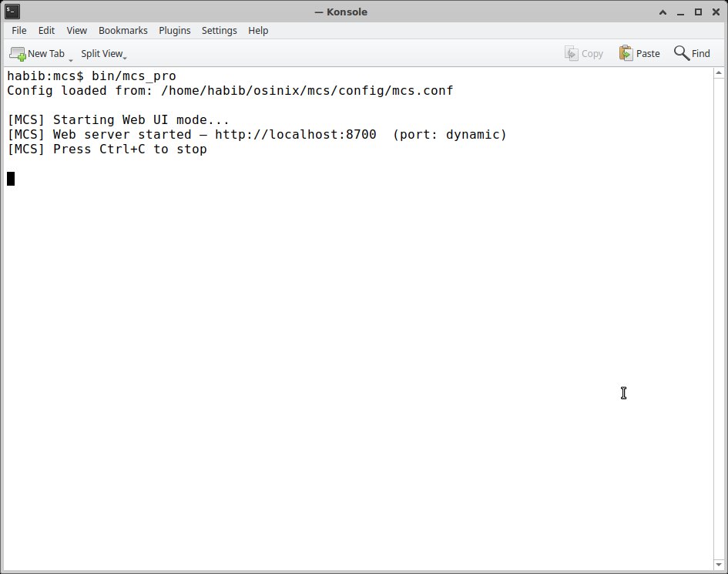Click the terminal block cursor
This screenshot has height=574, width=728.
[x=11, y=178]
